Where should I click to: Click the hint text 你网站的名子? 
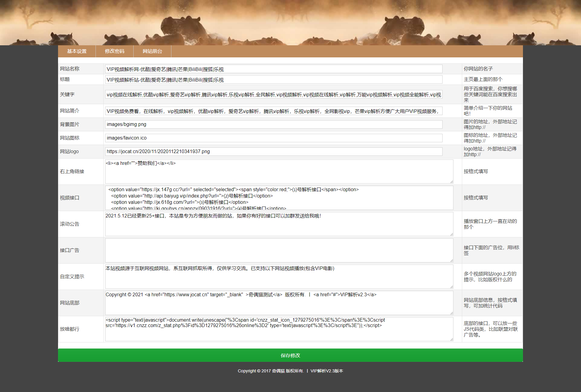[x=478, y=69]
